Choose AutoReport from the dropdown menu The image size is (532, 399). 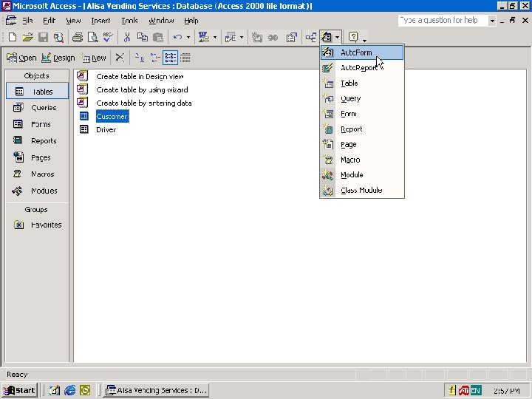pos(362,68)
